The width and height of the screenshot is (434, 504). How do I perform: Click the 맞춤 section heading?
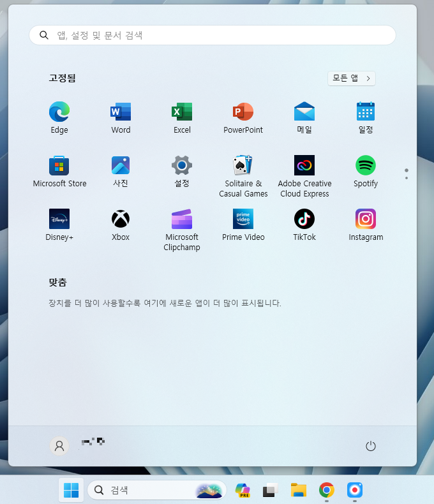[x=58, y=282]
